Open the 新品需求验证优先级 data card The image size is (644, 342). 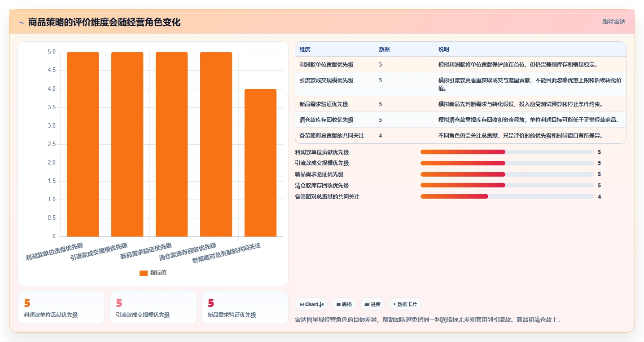(245, 307)
